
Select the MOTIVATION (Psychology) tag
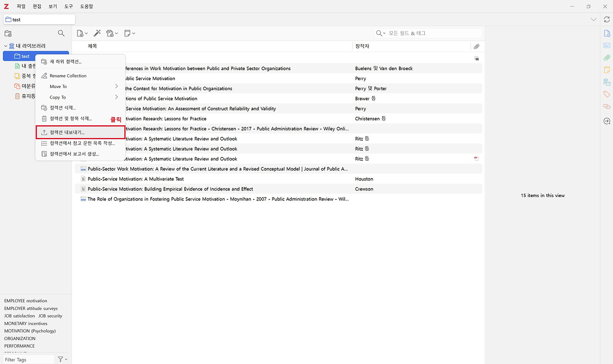[x=30, y=331]
